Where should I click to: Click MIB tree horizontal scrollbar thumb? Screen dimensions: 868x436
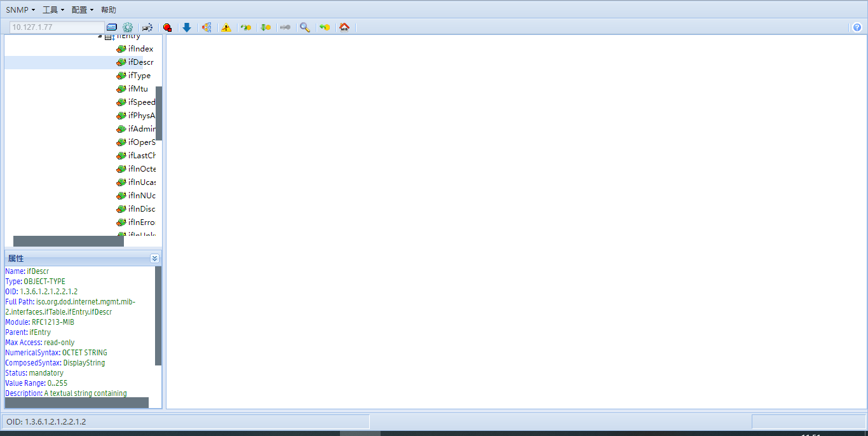69,241
